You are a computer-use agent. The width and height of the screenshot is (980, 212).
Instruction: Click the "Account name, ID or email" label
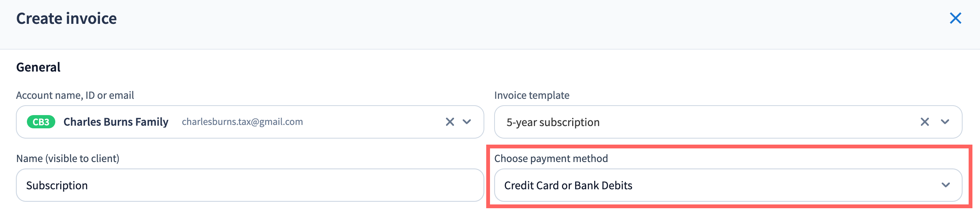click(x=75, y=95)
